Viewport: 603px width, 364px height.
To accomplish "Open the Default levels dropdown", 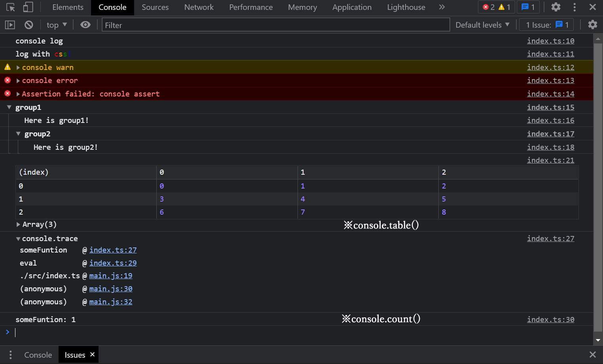I will point(482,25).
